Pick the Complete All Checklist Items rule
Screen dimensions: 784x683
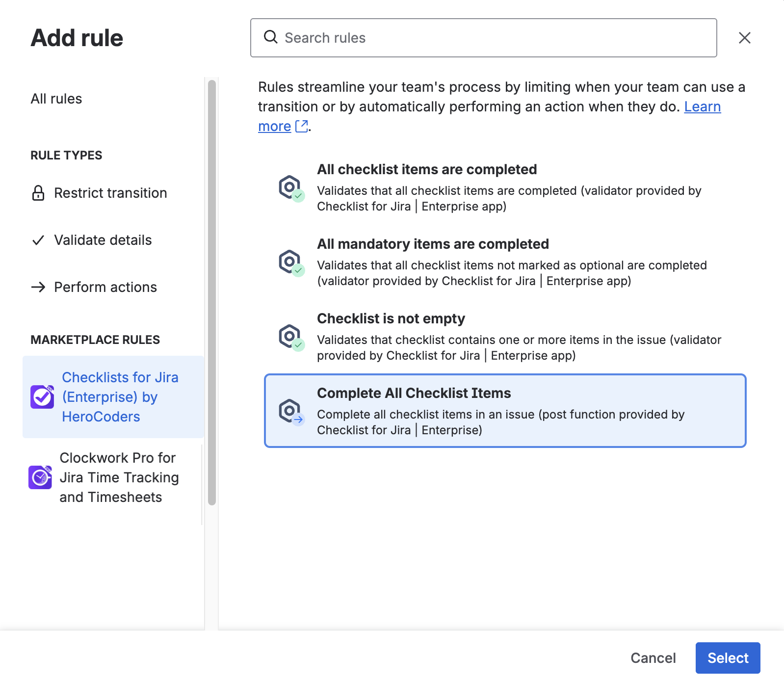505,411
